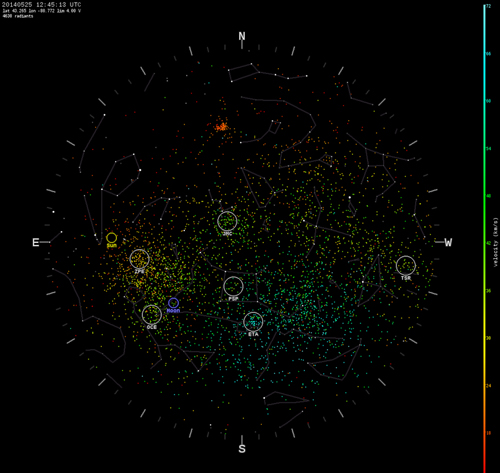Click the UTC timestamp text
The width and height of the screenshot is (500, 473).
click(41, 5)
